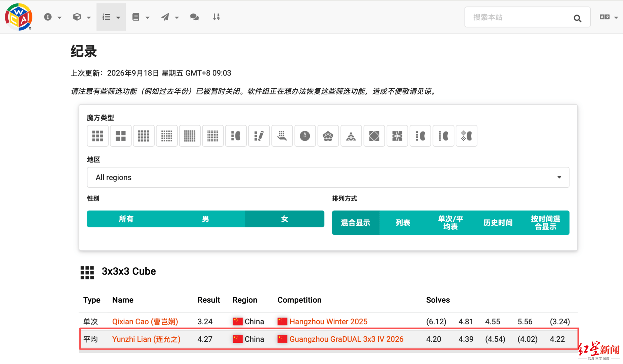The width and height of the screenshot is (623, 364).
Task: Open the speech bubbles contact icon
Action: [195, 17]
